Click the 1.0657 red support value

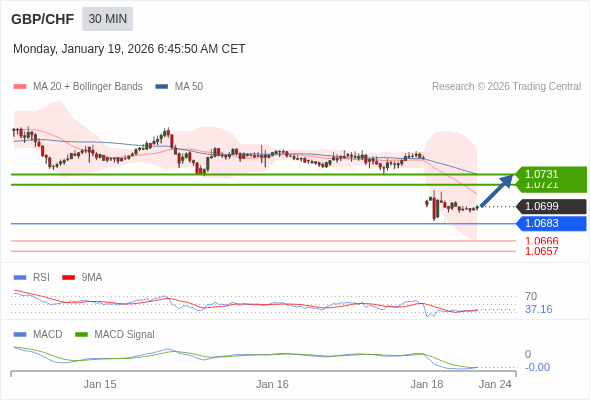(x=541, y=251)
